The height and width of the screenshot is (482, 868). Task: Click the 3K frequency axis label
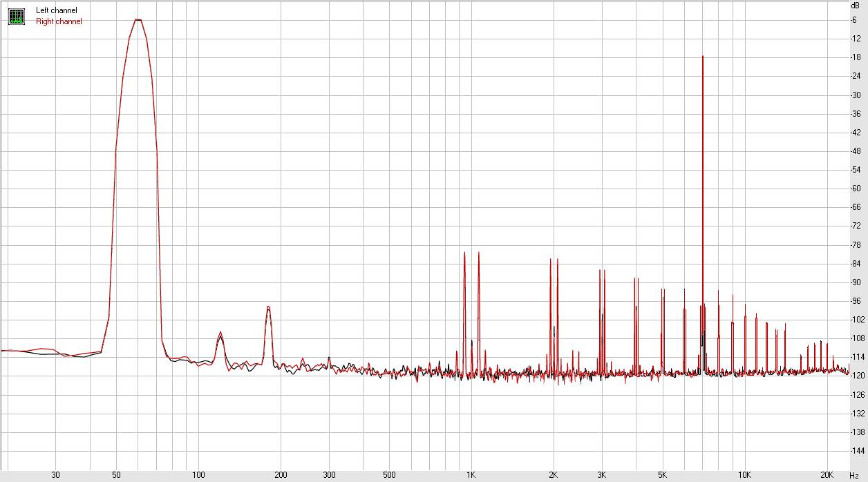(x=601, y=475)
